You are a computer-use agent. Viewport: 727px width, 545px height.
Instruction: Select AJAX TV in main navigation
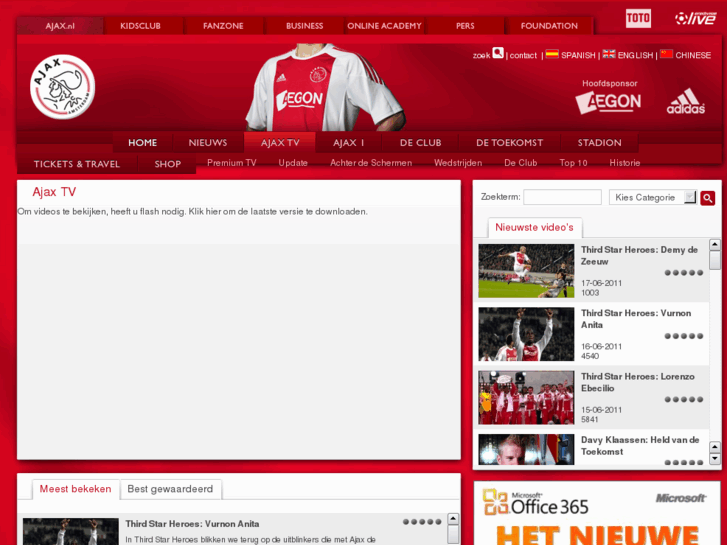(280, 142)
